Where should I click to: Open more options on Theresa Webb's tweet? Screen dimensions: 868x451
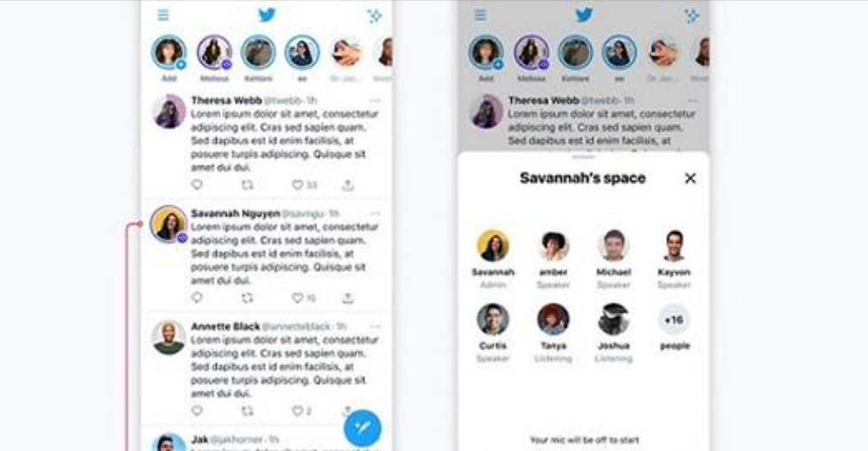(375, 100)
